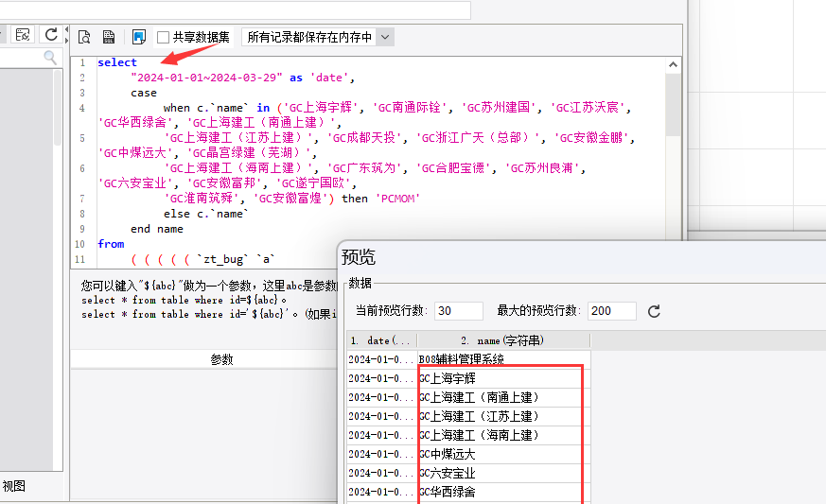Click the search box in left panel
The image size is (826, 504).
30,57
